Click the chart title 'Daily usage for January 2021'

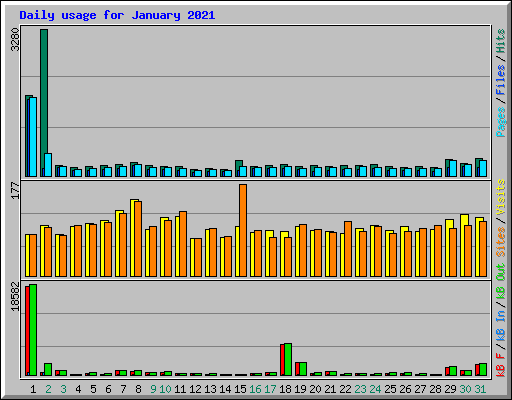117,15
